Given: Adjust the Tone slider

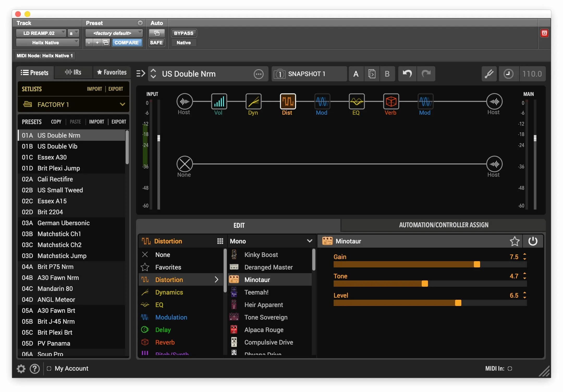Looking at the screenshot, I should [x=430, y=284].
